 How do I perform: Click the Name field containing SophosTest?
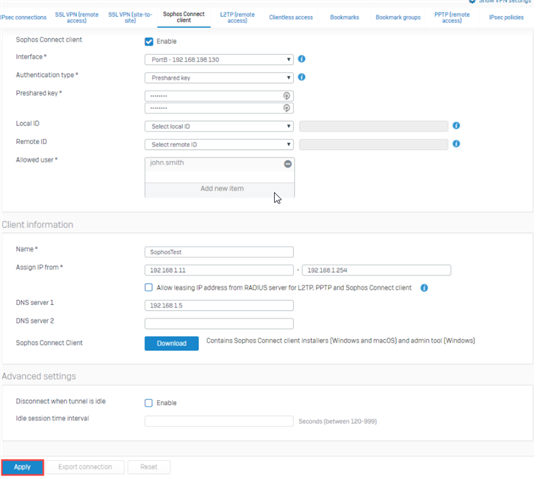point(219,252)
